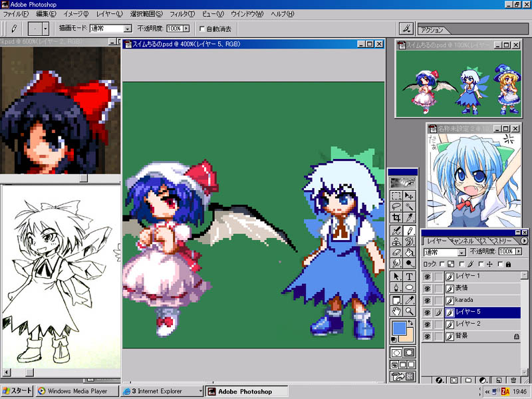Viewport: 532px width, 399px height.
Task: Switch to Internet Explorer taskbar group
Action: coord(162,391)
